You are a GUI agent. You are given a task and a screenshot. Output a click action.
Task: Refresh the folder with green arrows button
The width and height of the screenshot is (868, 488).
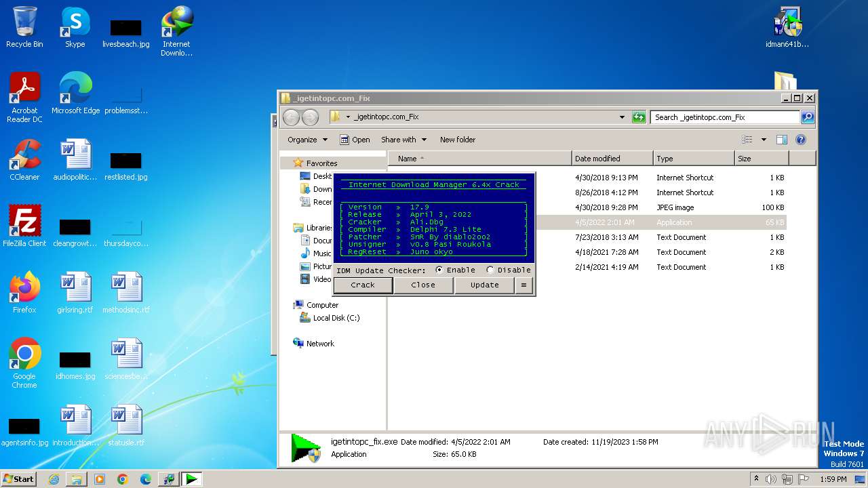[639, 117]
